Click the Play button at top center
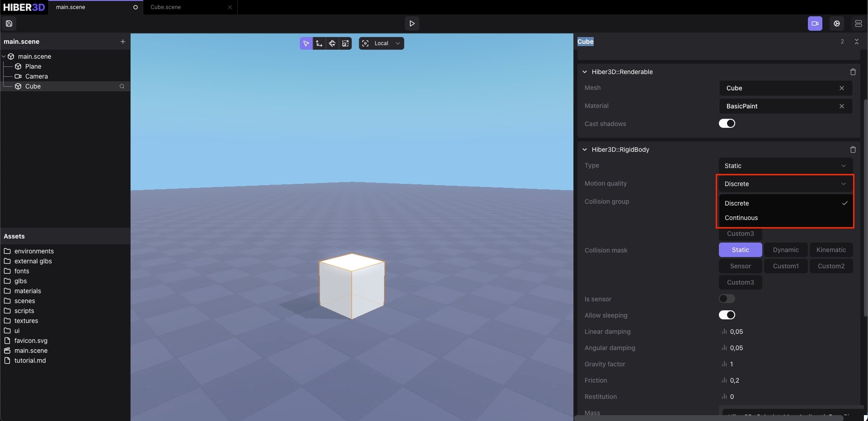 pyautogui.click(x=412, y=23)
